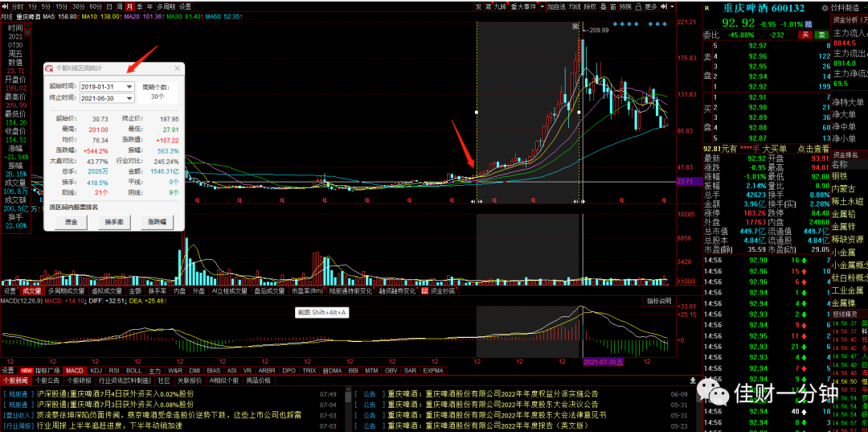Open the 社区 tab
Screen dimensions: 868x432
pos(164,381)
